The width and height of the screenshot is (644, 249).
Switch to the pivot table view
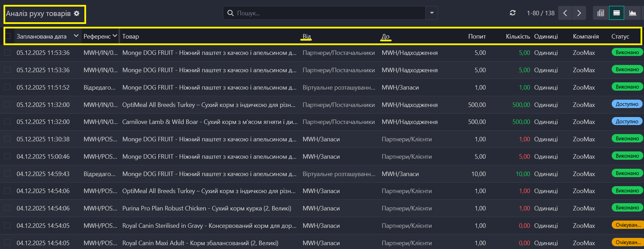pyautogui.click(x=601, y=13)
